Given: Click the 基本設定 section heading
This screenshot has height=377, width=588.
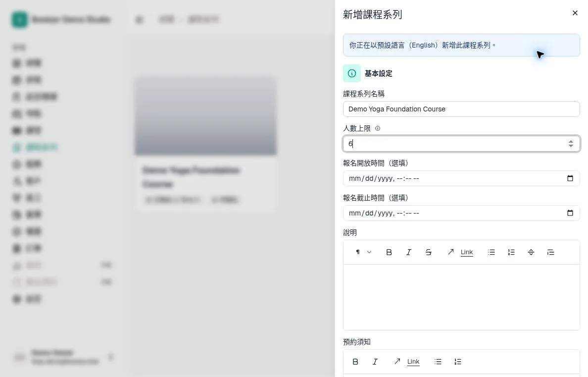Looking at the screenshot, I should click(378, 74).
